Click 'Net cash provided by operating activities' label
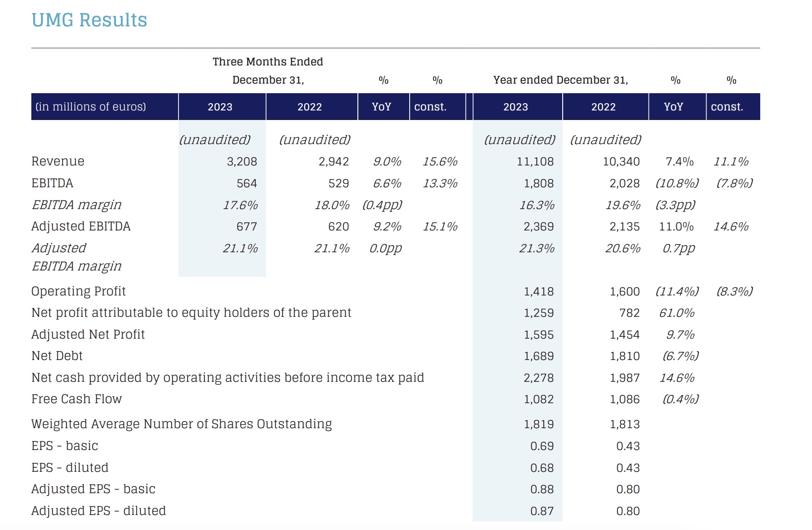Viewport: 812px width, 530px height. [x=228, y=378]
